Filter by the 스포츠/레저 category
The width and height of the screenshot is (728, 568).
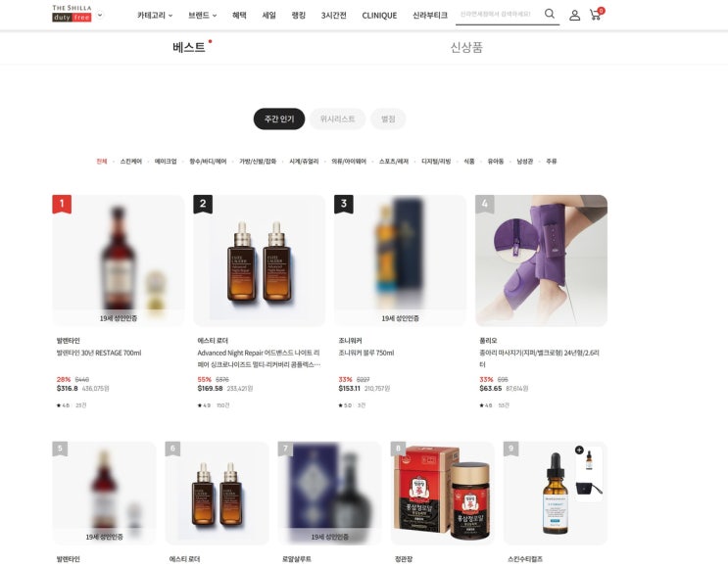click(x=394, y=162)
